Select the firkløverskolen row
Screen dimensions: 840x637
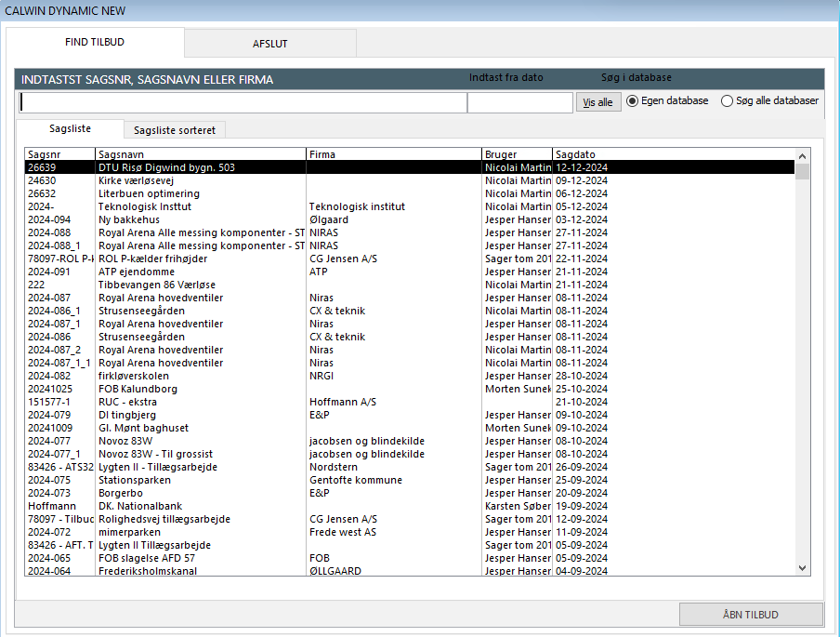coord(410,376)
